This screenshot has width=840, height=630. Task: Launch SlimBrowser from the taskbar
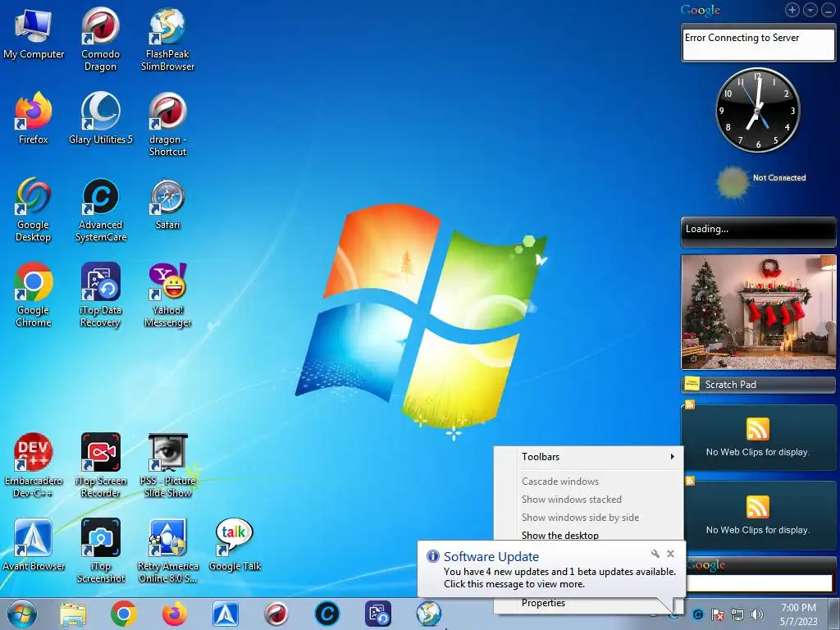[429, 614]
